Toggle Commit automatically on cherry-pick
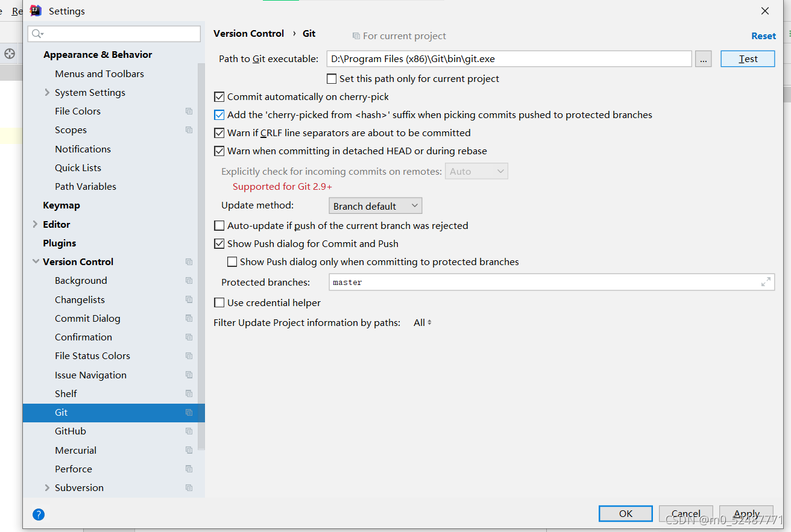This screenshot has width=791, height=532. (219, 96)
